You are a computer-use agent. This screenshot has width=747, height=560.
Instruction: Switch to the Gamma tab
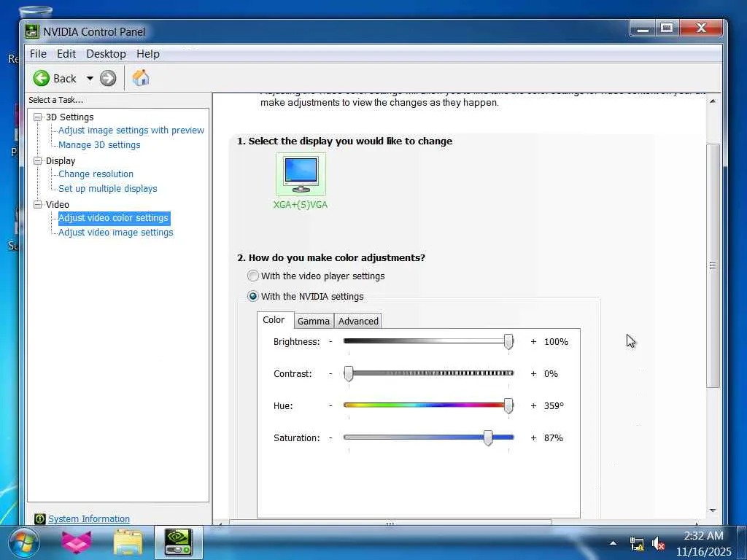pos(314,321)
